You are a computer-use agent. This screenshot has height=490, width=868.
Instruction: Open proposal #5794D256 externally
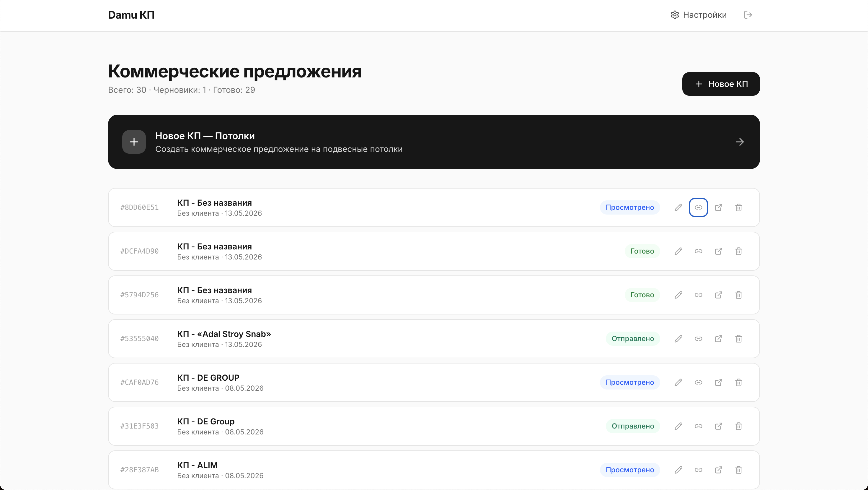tap(718, 295)
